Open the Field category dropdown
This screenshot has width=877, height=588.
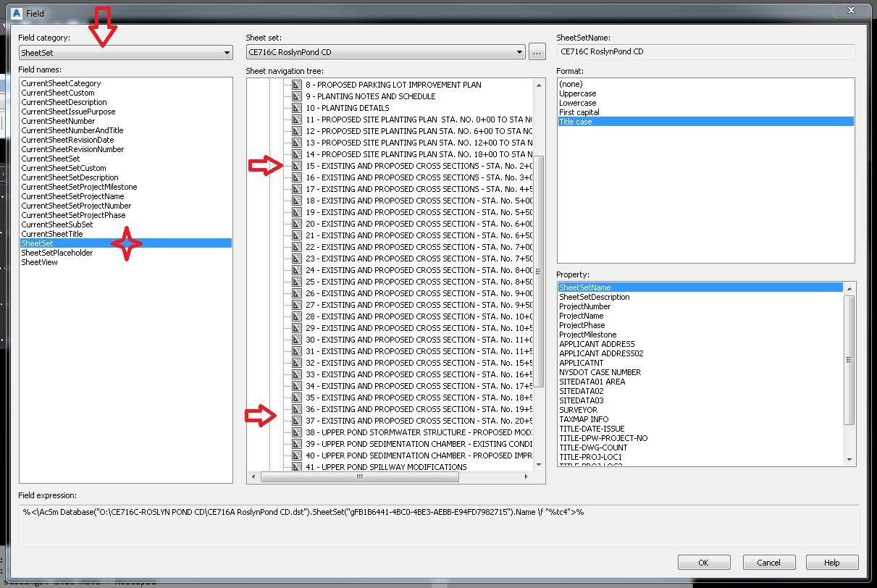(x=227, y=52)
